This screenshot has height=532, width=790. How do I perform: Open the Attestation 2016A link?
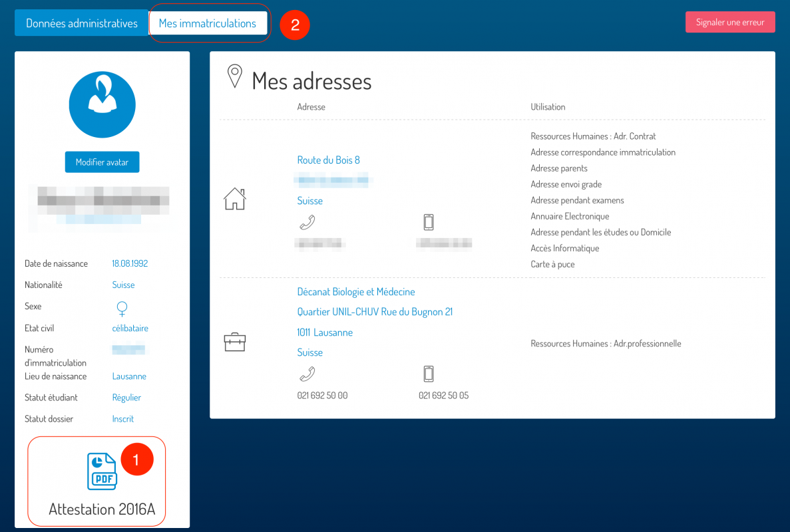pyautogui.click(x=102, y=509)
